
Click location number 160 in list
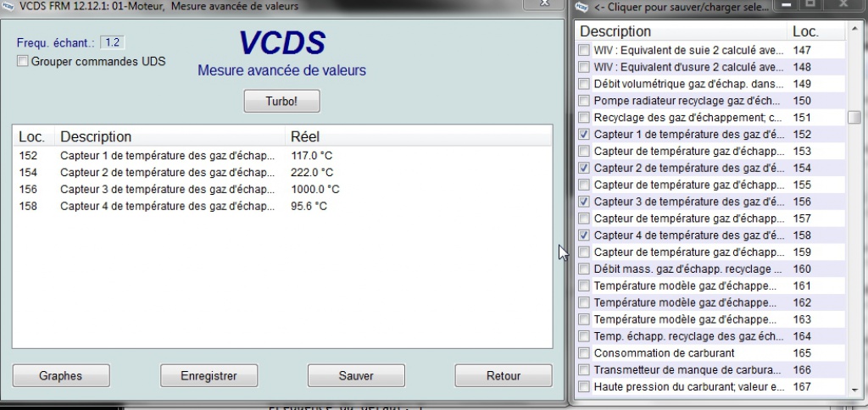[802, 269]
